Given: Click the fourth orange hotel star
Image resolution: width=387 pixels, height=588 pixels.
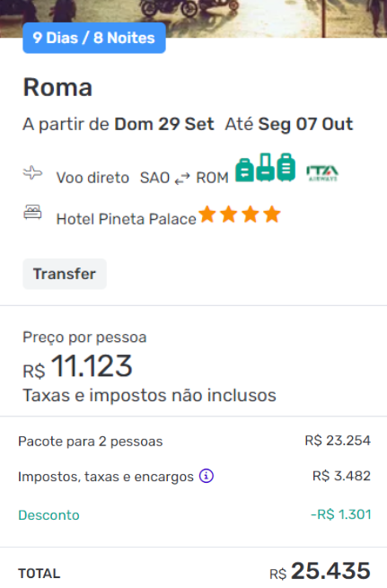Looking at the screenshot, I should [x=272, y=215].
